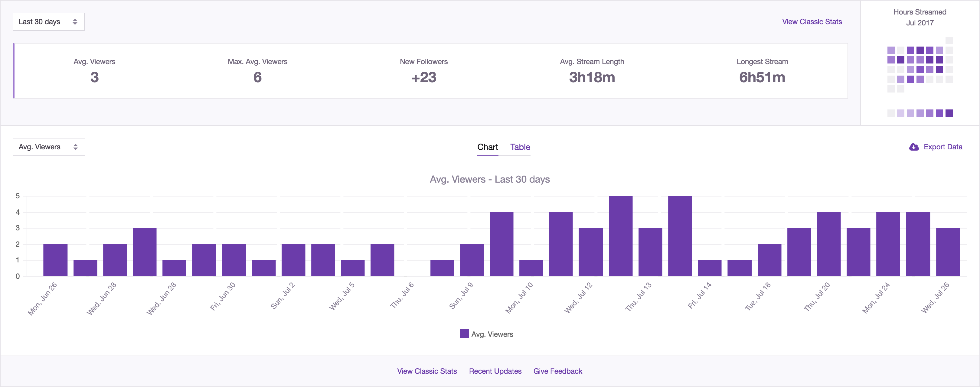
Task: Click the Give Feedback link
Action: click(557, 371)
